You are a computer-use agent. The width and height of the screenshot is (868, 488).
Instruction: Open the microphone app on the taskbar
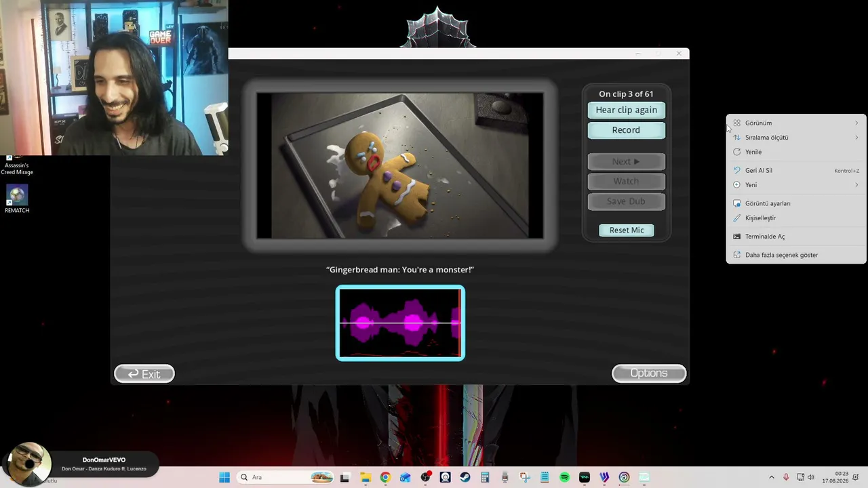coord(505,477)
